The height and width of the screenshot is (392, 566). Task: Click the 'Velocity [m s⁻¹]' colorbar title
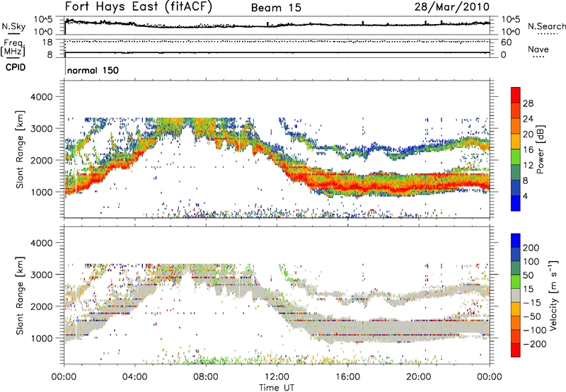tap(553, 295)
